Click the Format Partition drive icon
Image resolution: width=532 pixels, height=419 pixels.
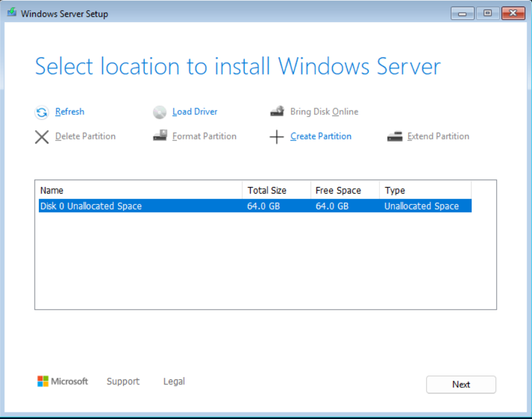(160, 136)
